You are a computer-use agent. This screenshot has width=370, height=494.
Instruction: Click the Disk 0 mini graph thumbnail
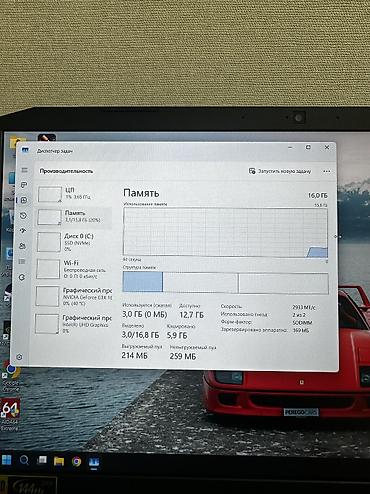click(x=49, y=242)
